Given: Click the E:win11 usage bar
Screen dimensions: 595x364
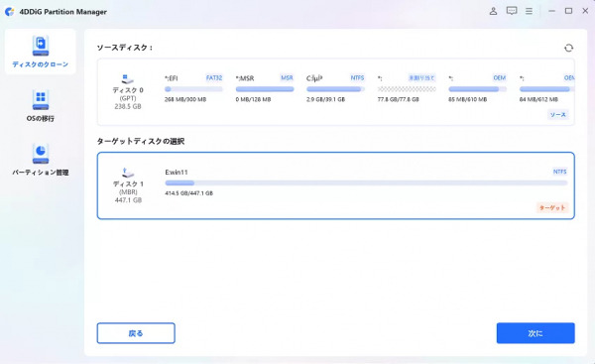Looking at the screenshot, I should coord(366,182).
